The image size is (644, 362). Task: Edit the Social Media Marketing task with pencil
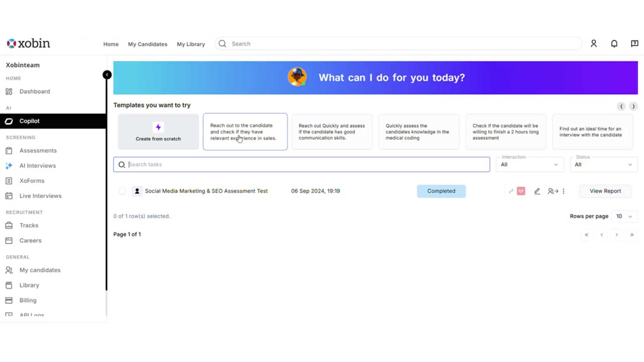pyautogui.click(x=537, y=191)
